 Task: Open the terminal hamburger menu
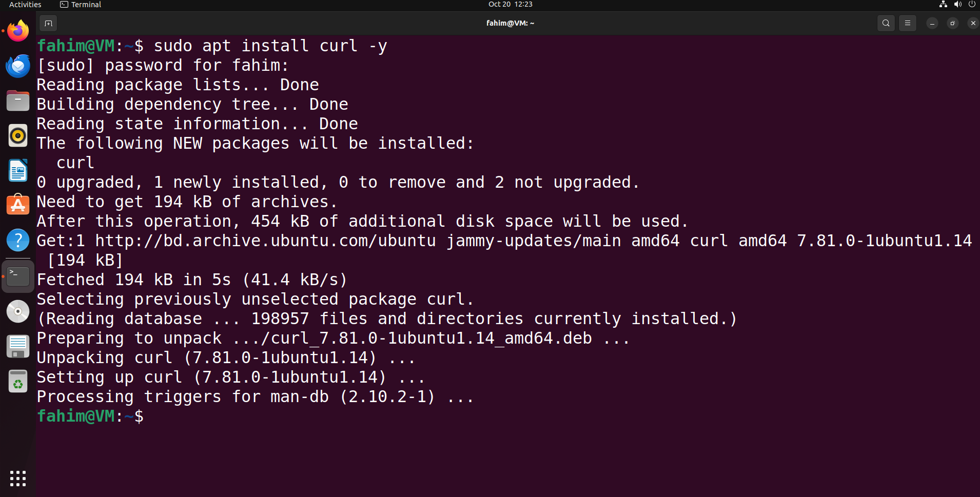coord(907,23)
